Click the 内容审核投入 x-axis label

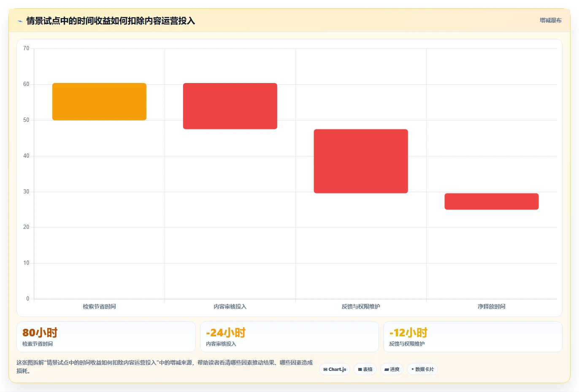point(230,306)
